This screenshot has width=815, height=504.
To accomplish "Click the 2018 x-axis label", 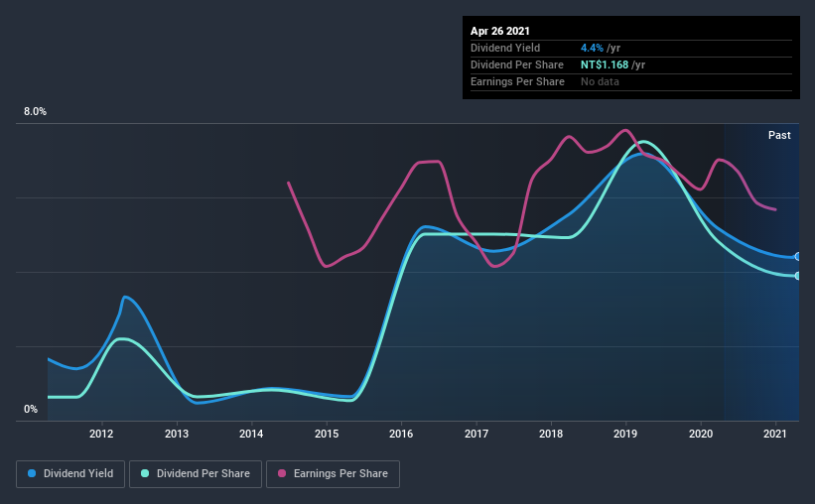I will coord(551,434).
